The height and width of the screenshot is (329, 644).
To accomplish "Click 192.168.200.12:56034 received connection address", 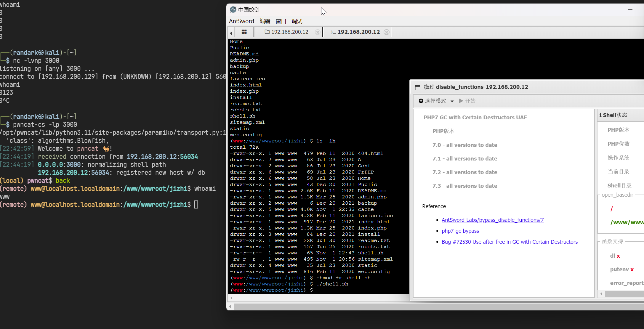I will tap(162, 157).
